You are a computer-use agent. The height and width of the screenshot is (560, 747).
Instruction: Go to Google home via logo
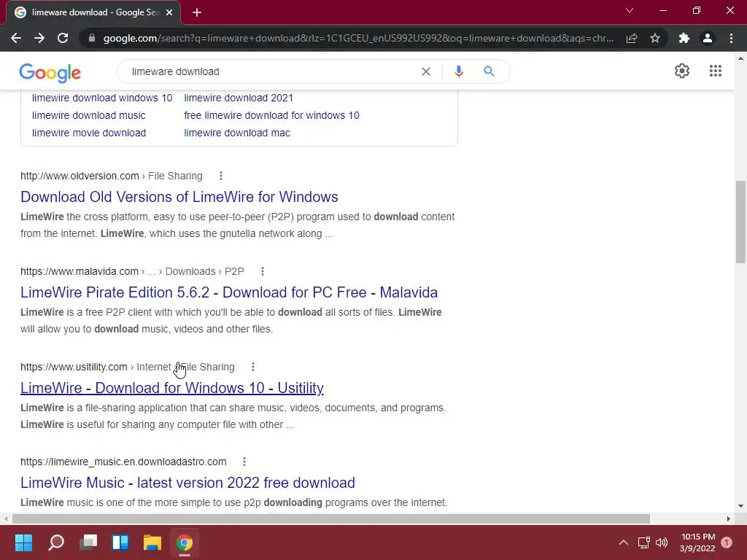[50, 72]
